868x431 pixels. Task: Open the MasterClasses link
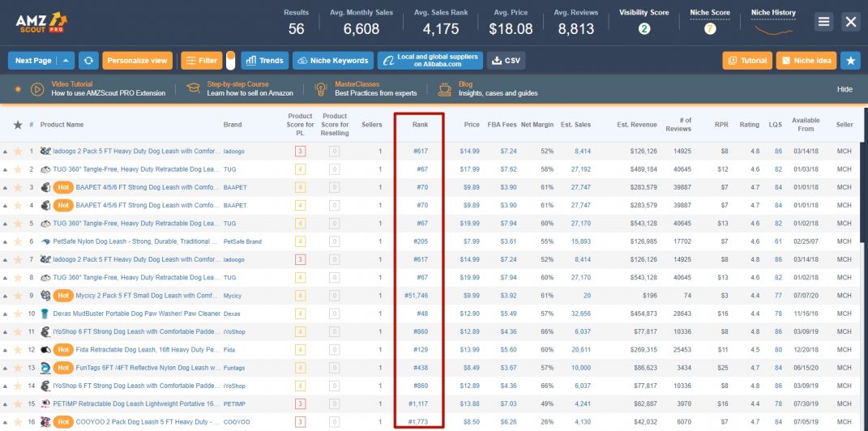356,84
